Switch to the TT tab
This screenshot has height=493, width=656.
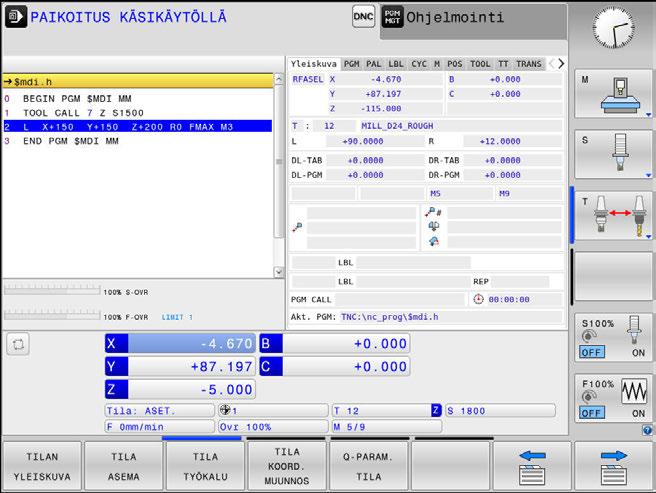(x=503, y=64)
